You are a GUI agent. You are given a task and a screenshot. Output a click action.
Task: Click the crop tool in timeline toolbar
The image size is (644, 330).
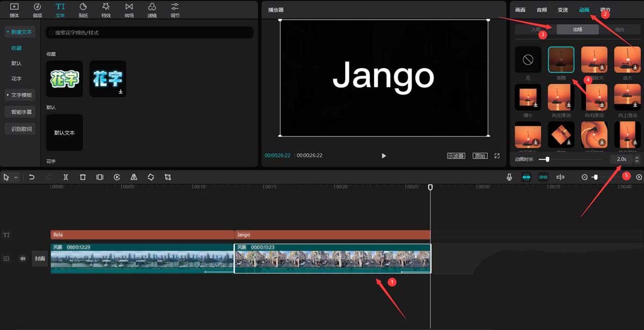[168, 177]
